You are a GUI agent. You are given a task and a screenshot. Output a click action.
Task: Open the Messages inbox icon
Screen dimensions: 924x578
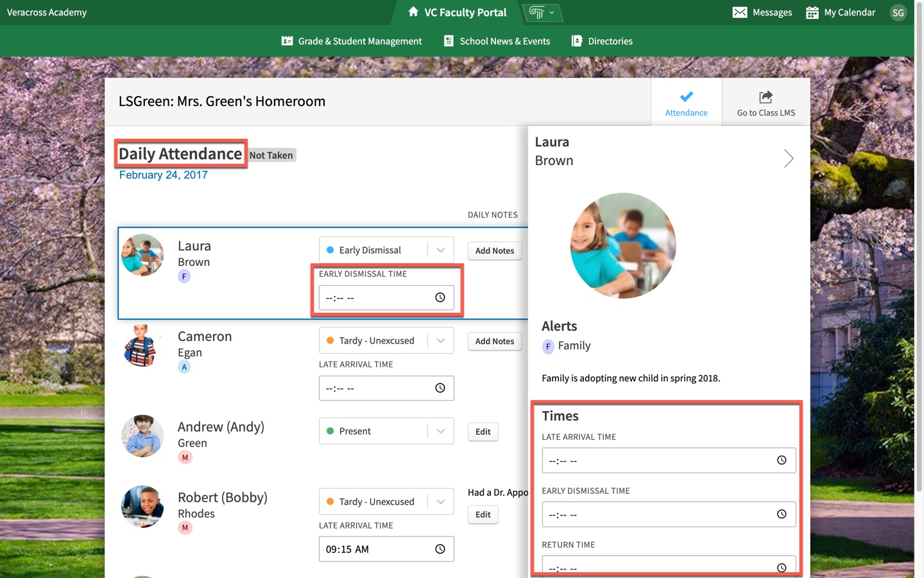740,12
